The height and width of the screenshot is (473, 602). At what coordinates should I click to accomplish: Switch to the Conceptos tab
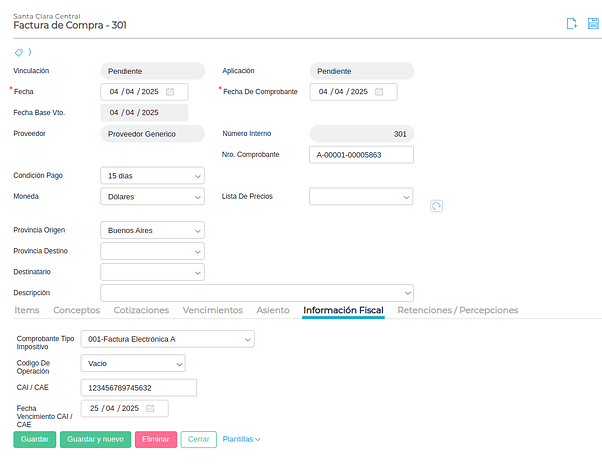pyautogui.click(x=77, y=310)
